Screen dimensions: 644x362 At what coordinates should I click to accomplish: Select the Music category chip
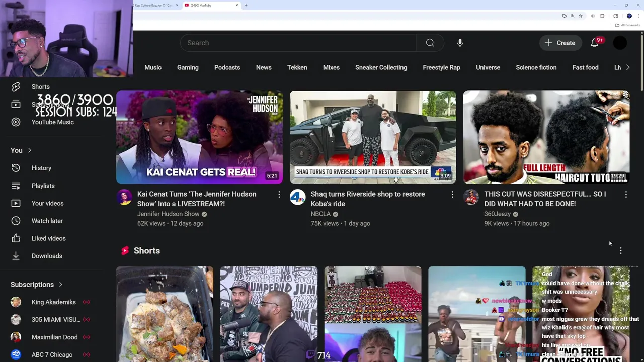click(x=153, y=67)
